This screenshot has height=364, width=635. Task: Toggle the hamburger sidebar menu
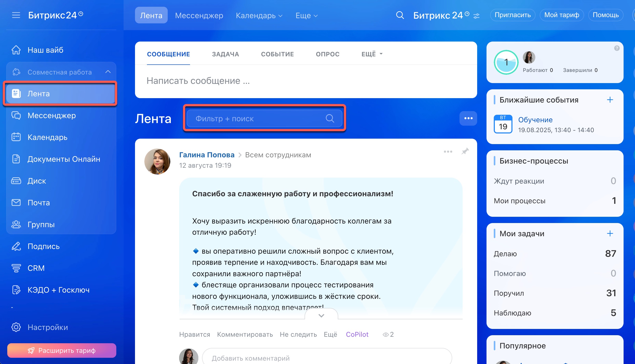click(16, 15)
